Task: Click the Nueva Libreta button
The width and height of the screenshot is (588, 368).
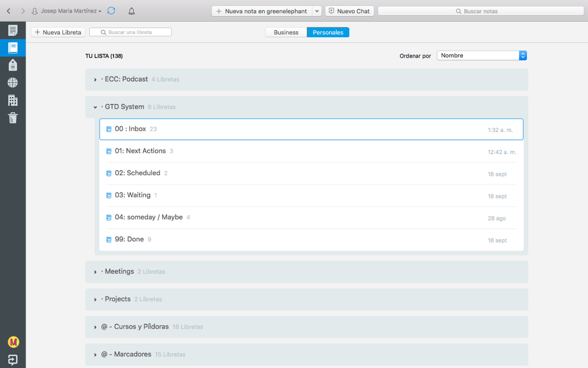Action: (58, 32)
